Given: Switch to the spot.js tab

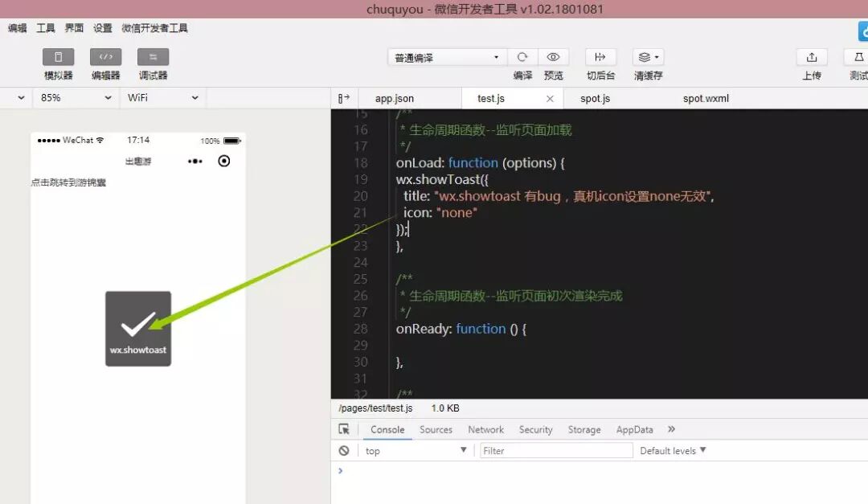Looking at the screenshot, I should click(x=595, y=98).
